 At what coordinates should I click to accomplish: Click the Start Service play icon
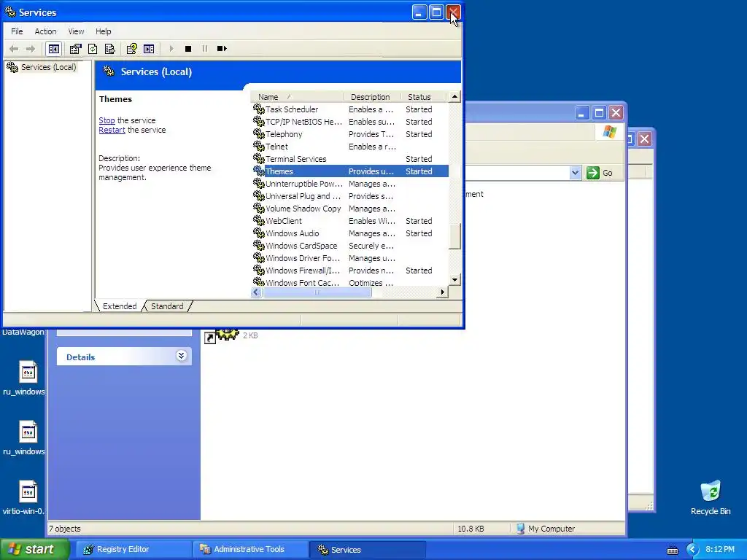pyautogui.click(x=171, y=49)
